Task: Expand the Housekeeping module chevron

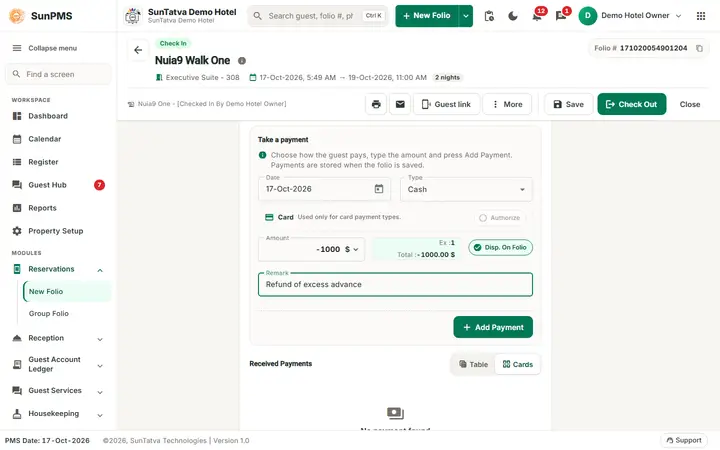Action: pyautogui.click(x=100, y=416)
